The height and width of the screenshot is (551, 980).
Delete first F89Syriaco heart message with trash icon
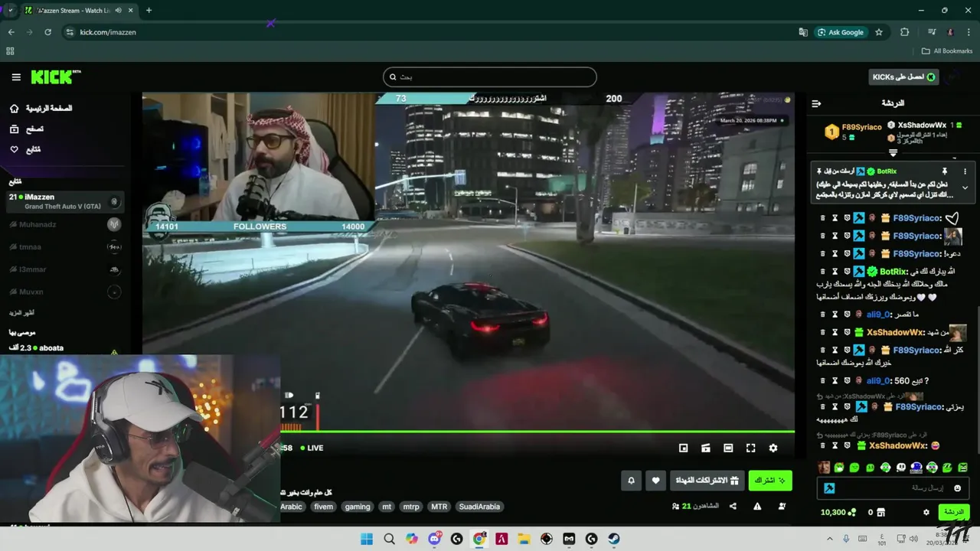click(x=823, y=218)
